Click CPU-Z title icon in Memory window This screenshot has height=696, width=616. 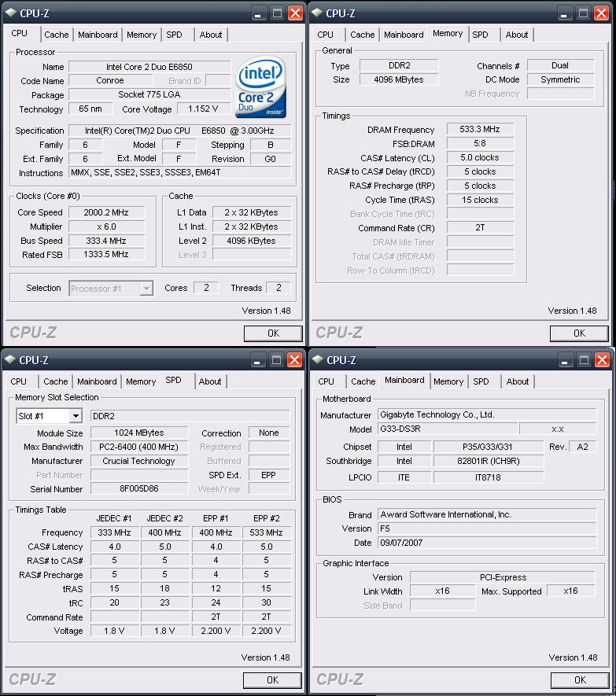click(x=317, y=13)
